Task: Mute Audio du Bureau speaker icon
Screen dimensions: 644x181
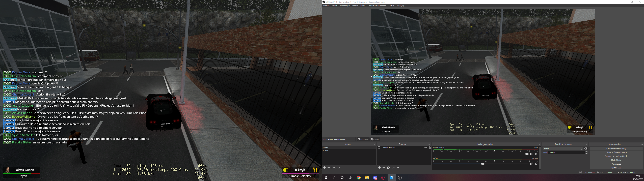Action: coord(531,154)
